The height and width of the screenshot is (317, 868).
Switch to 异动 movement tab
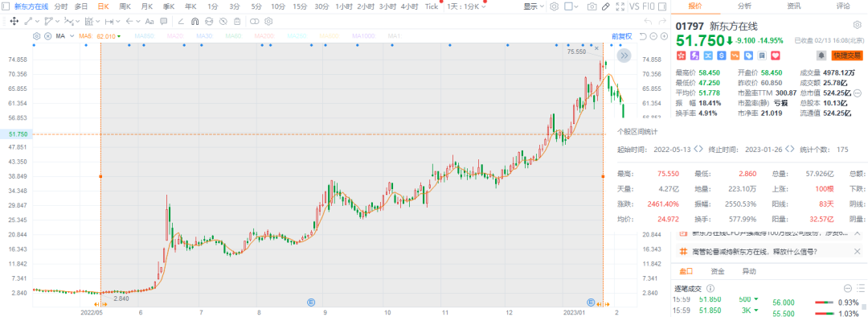tap(748, 272)
